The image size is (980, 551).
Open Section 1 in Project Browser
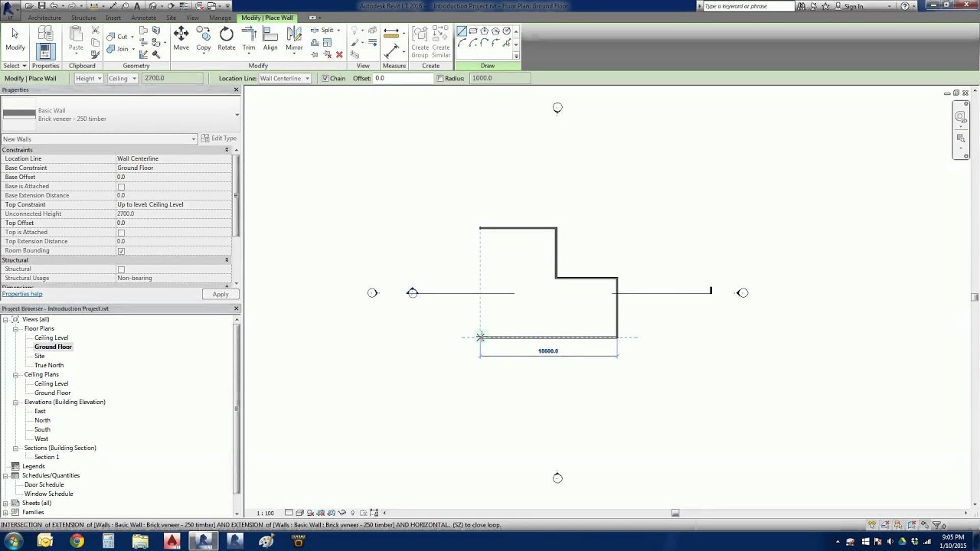47,457
